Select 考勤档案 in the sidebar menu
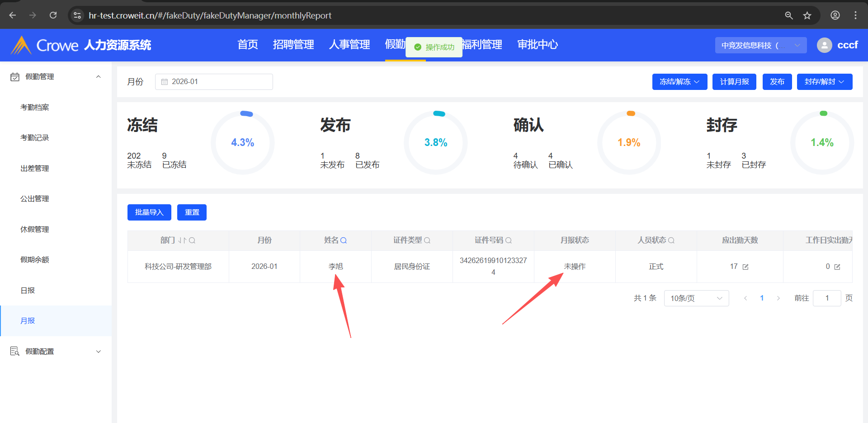 tap(35, 108)
